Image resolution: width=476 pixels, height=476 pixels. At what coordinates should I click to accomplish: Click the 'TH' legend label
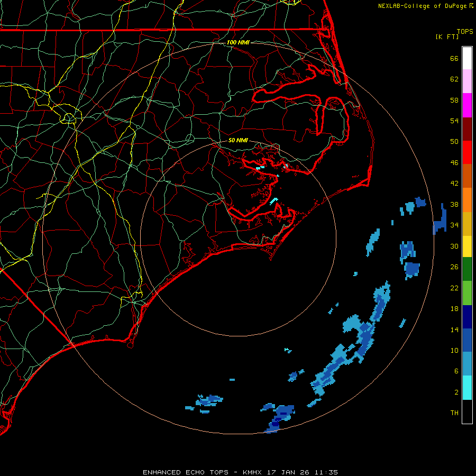click(454, 413)
